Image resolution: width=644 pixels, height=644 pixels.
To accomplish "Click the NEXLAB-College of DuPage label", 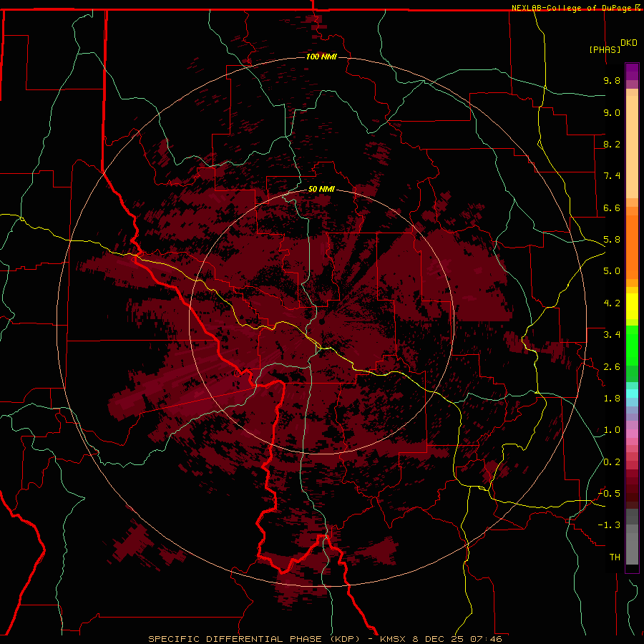I will [x=572, y=8].
